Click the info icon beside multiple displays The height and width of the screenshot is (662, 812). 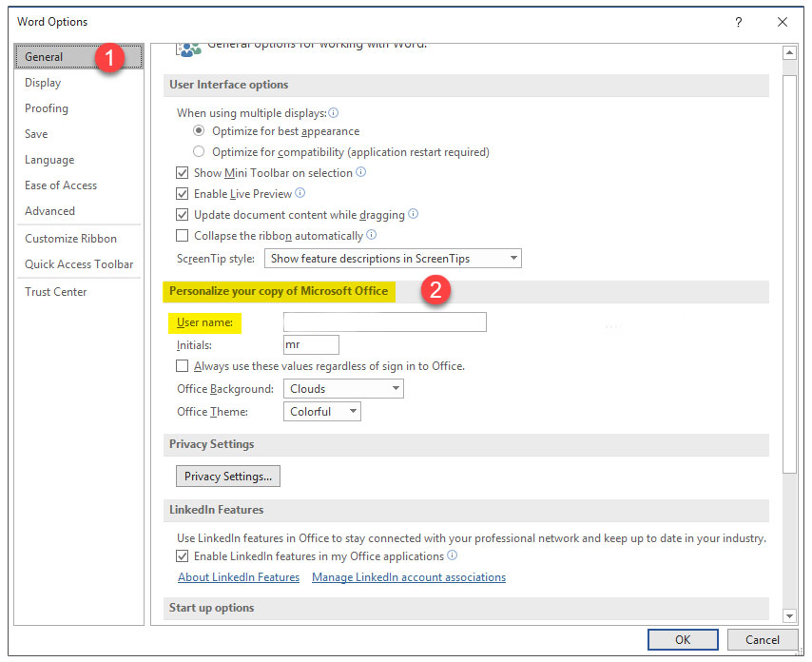tap(334, 113)
